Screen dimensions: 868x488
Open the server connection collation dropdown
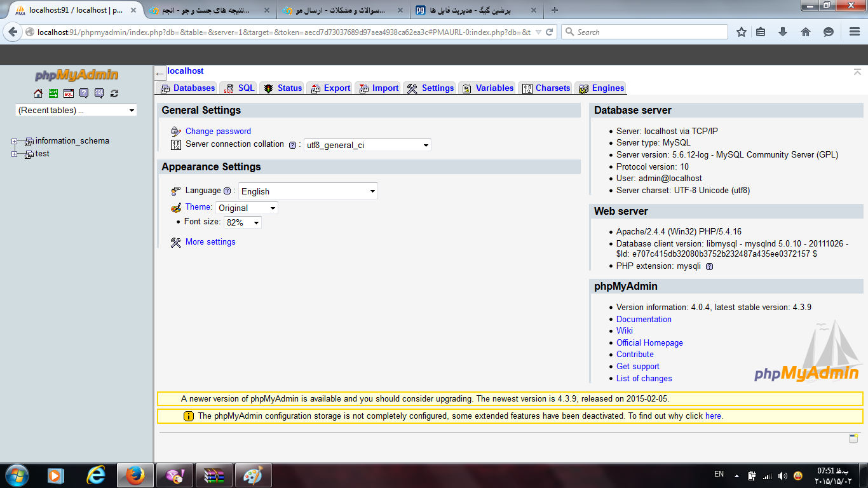pos(367,145)
